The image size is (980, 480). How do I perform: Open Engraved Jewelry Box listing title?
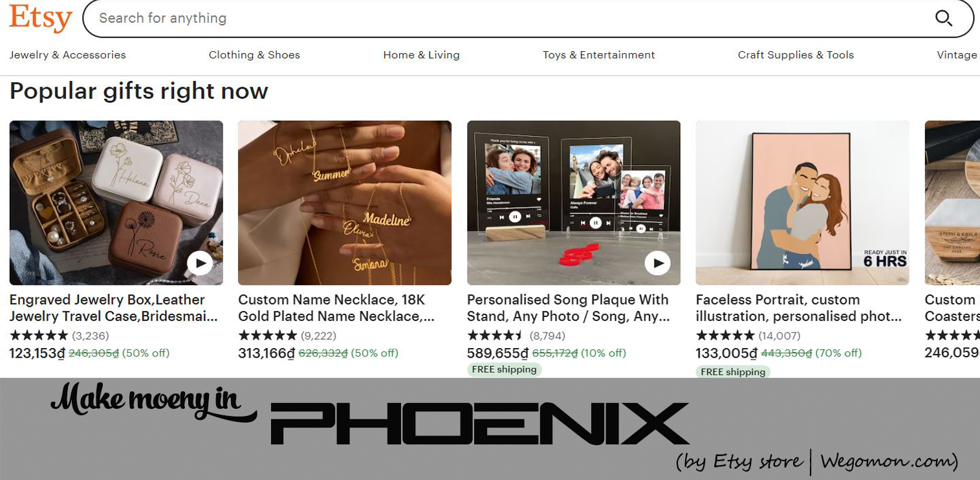[113, 308]
